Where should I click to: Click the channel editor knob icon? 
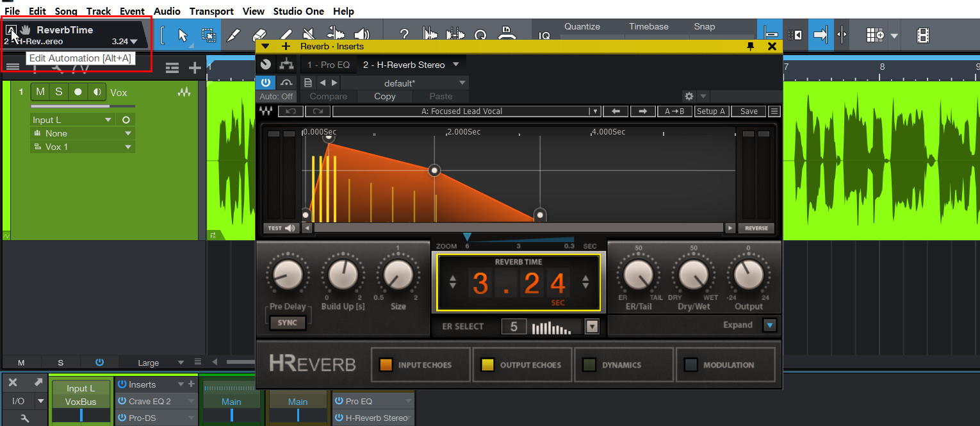coord(266,64)
